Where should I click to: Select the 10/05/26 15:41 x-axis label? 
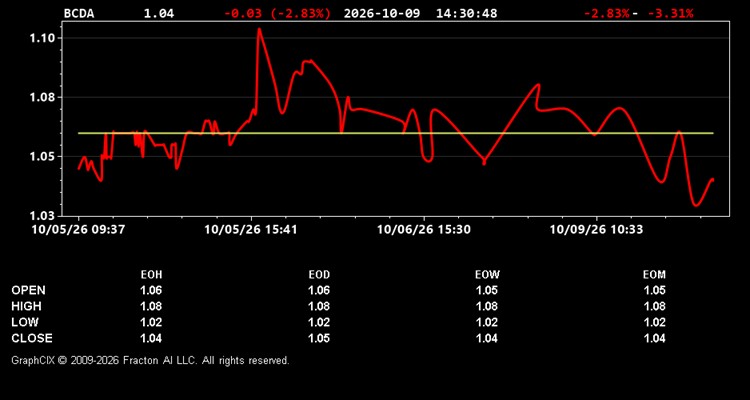point(251,230)
